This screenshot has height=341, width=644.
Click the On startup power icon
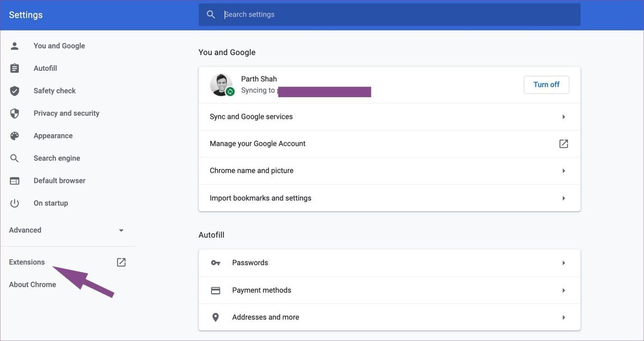click(x=15, y=203)
